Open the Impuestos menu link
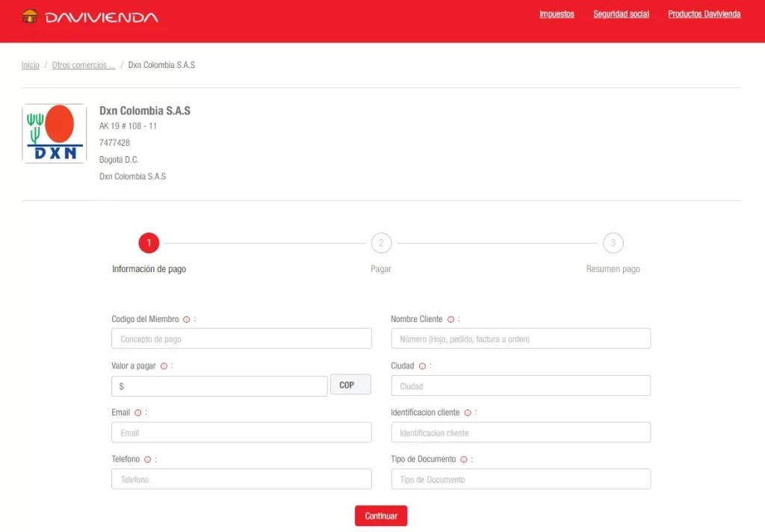Image resolution: width=765 pixels, height=532 pixels. 557,14
